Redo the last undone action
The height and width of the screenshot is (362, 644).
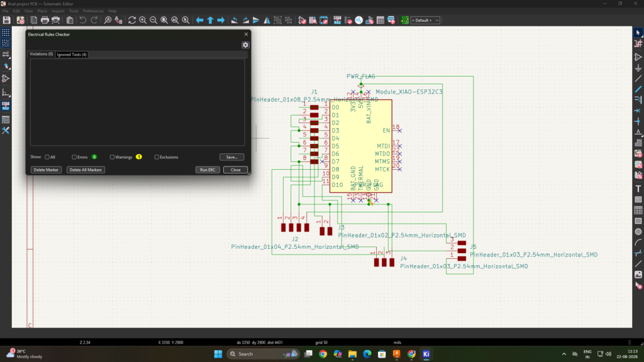click(94, 20)
